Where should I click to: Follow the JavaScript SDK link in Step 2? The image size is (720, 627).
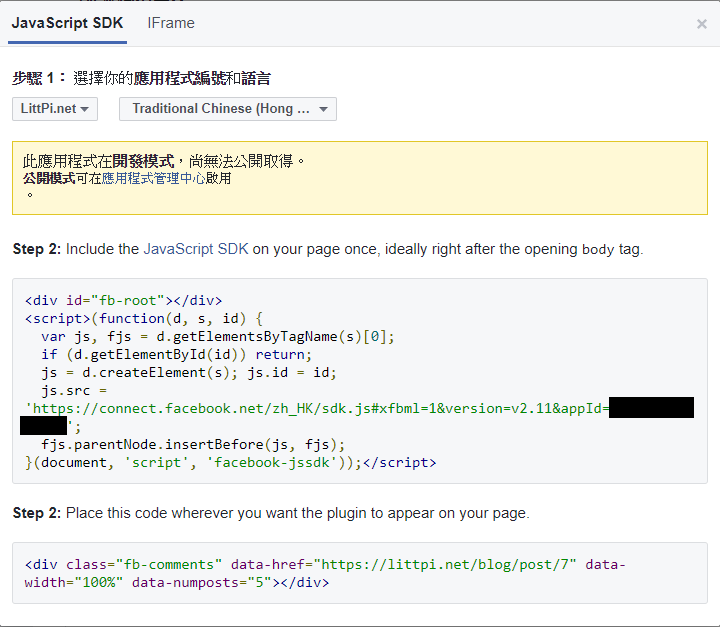pyautogui.click(x=196, y=249)
